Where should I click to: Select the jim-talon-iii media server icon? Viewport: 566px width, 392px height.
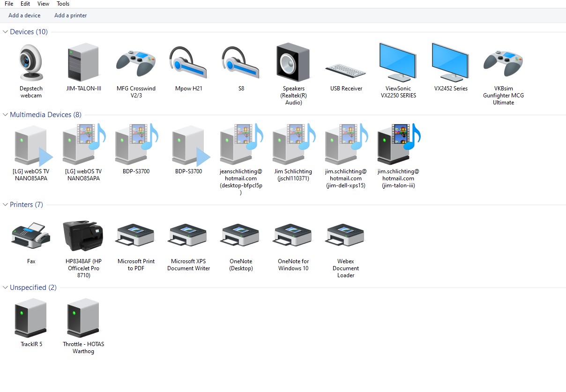(398, 145)
